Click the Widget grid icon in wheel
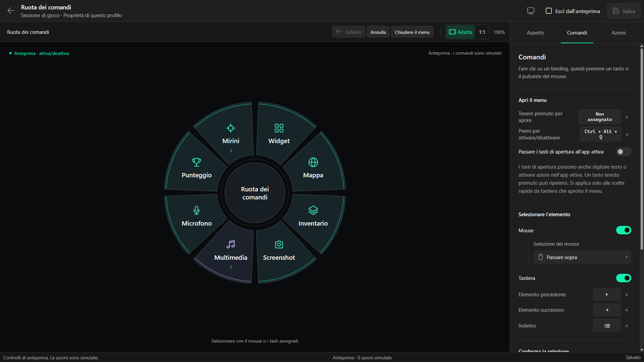Viewport: 644px width, 362px height. [279, 128]
